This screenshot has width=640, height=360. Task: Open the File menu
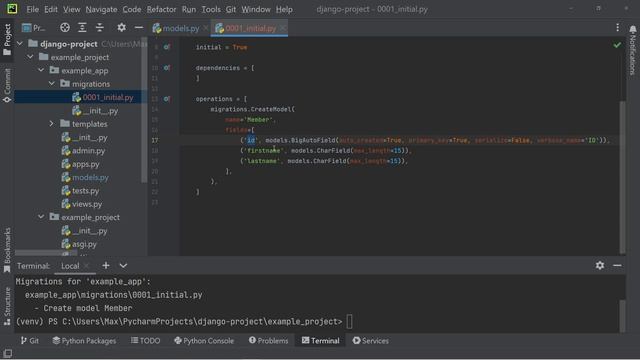pyautogui.click(x=32, y=9)
